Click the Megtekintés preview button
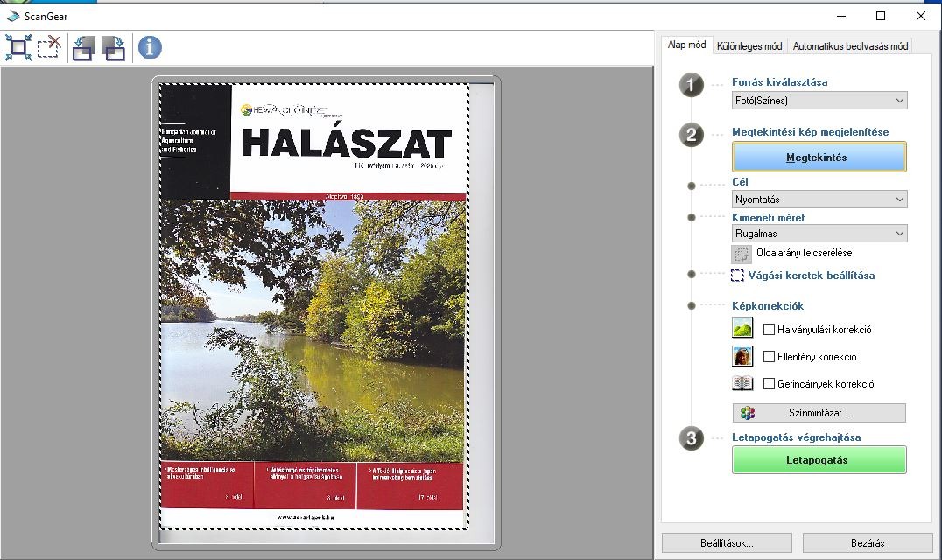This screenshot has width=942, height=560. tap(819, 157)
